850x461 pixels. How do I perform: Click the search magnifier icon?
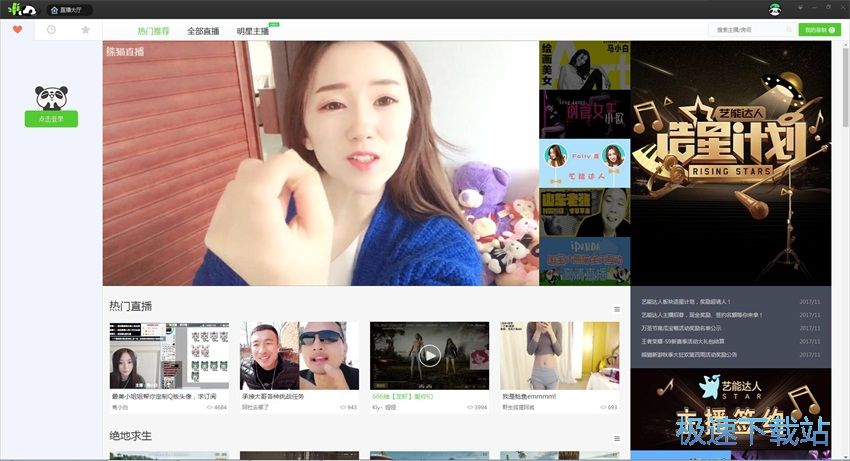pyautogui.click(x=789, y=30)
